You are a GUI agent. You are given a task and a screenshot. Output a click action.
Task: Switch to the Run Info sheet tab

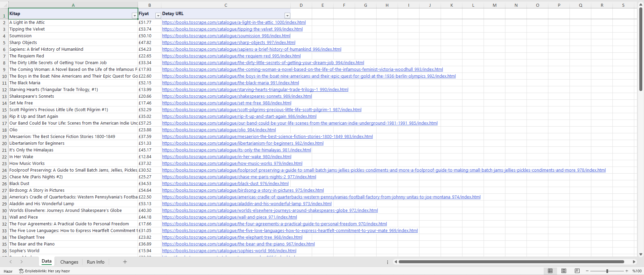[x=96, y=262]
